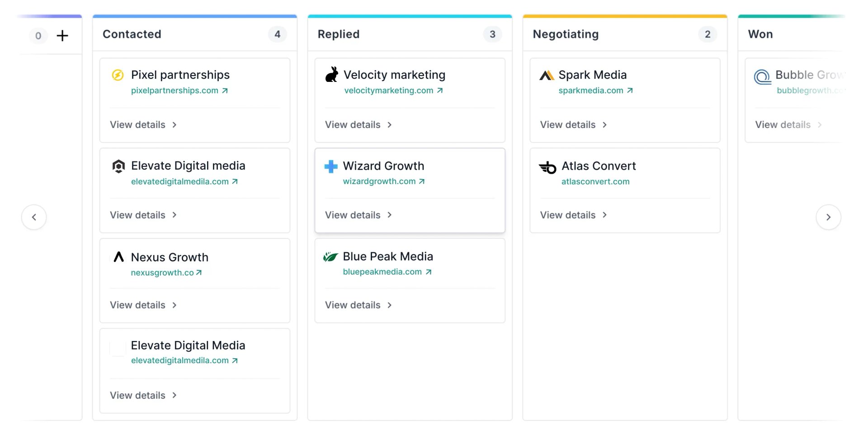Viewport: 868px width, 446px height.
Task: View details of Wizard Growth card
Action: [x=359, y=215]
